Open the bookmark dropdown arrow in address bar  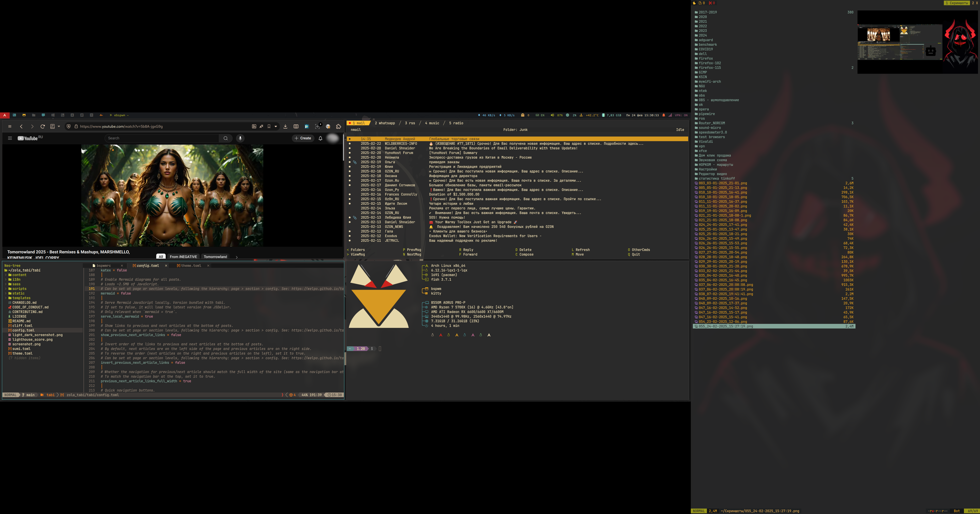276,126
